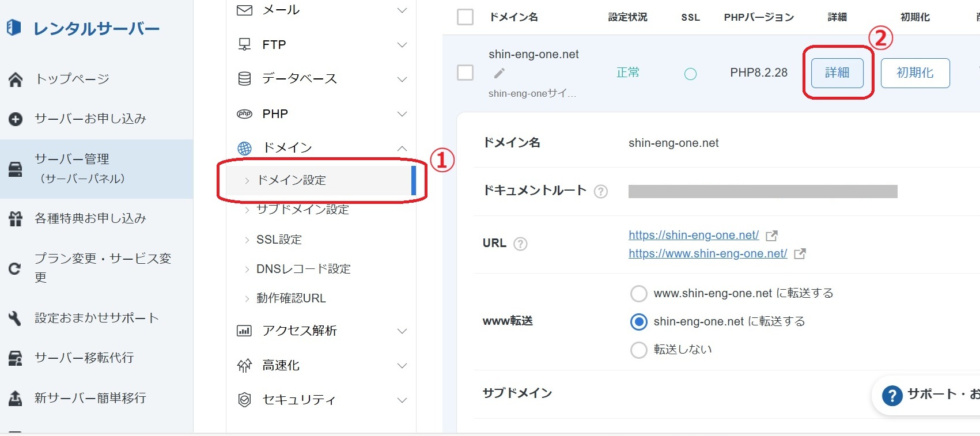This screenshot has height=436, width=980.
Task: Open サーバーお申し込み sidebar link
Action: pyautogui.click(x=90, y=119)
